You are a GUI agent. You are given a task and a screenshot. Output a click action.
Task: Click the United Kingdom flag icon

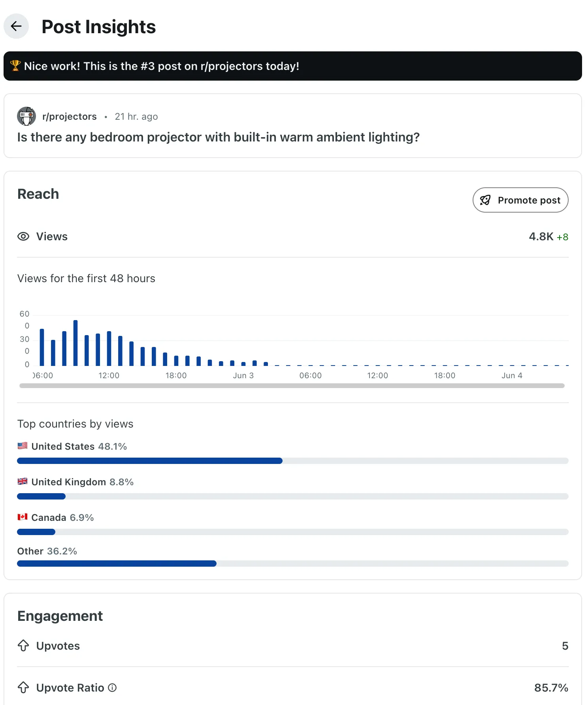23,481
